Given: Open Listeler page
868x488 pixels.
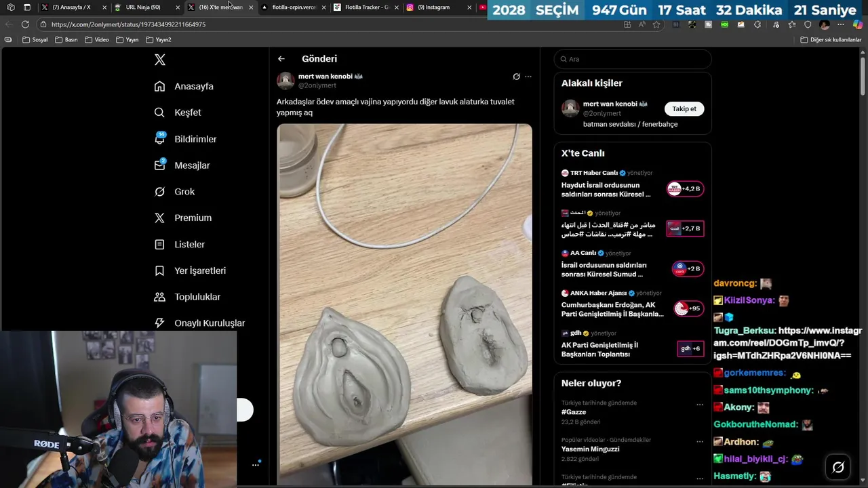Looking at the screenshot, I should point(179,244).
